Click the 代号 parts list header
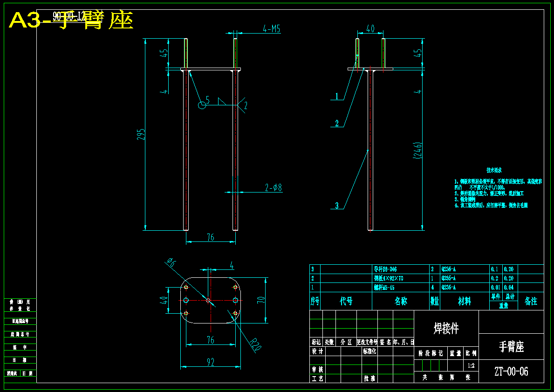 point(346,301)
